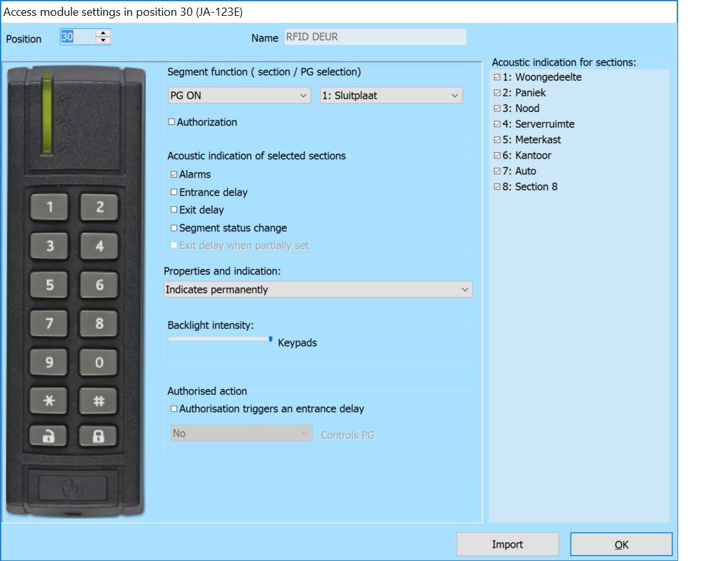Uncheck section 6: Kantoor
This screenshot has width=728, height=561.
497,155
